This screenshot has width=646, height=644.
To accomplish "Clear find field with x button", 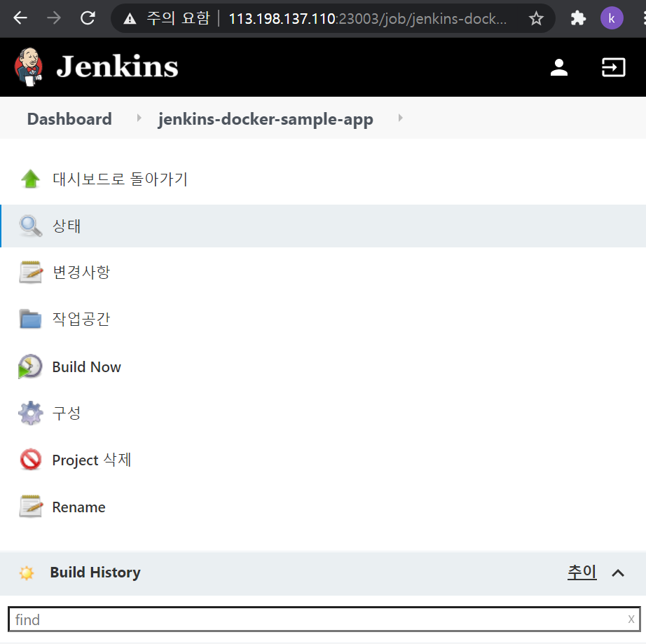I will (631, 619).
